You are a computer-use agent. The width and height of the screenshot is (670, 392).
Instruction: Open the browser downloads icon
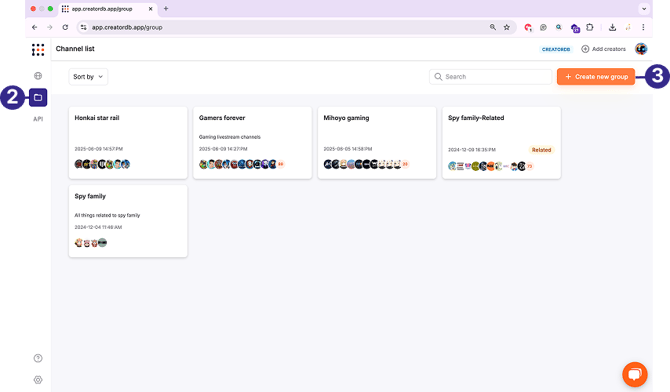612,27
